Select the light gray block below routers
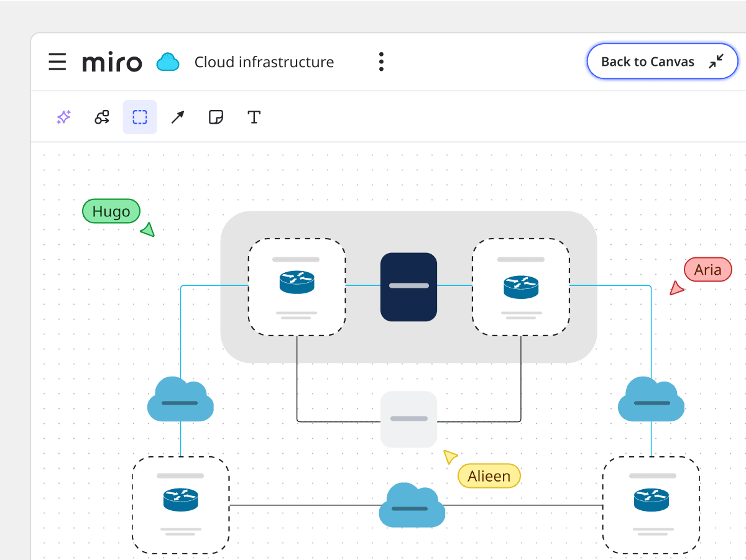746x560 pixels. tap(408, 419)
